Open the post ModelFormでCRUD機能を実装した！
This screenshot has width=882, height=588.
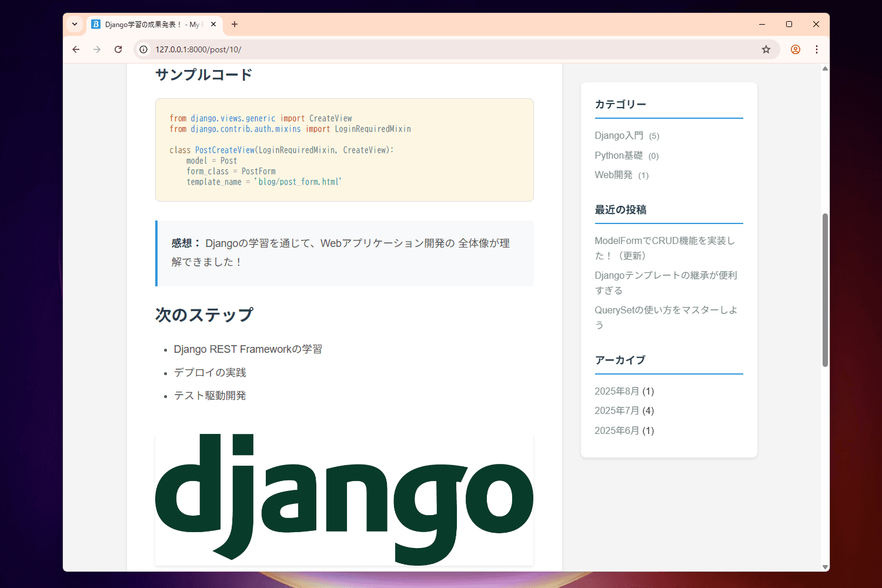click(x=665, y=248)
